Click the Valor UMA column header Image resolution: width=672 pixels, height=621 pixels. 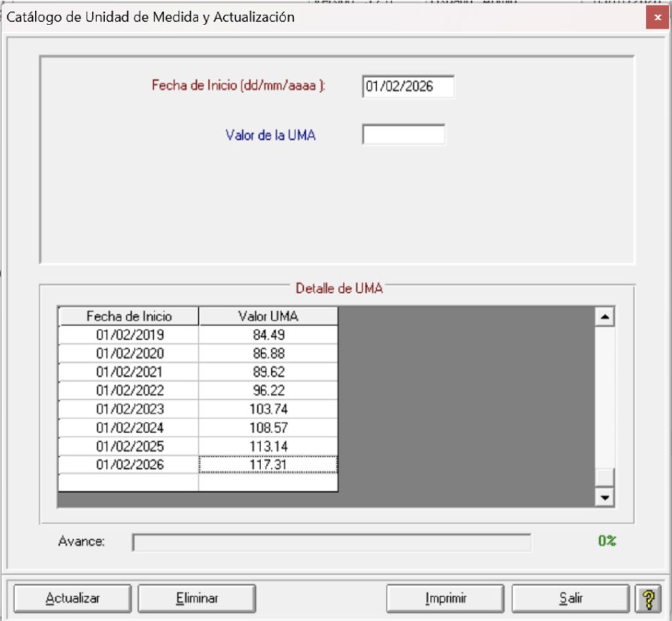268,316
